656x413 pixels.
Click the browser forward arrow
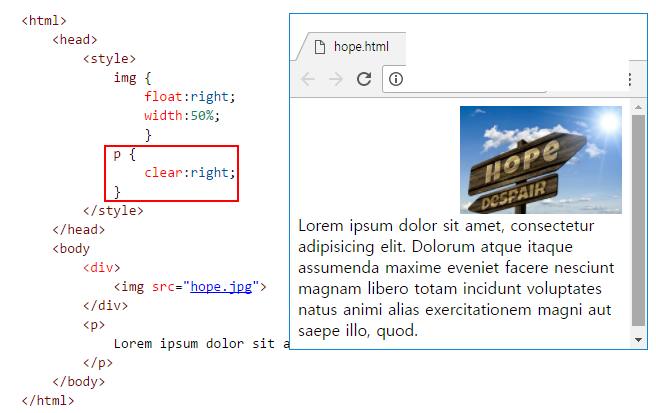point(336,79)
